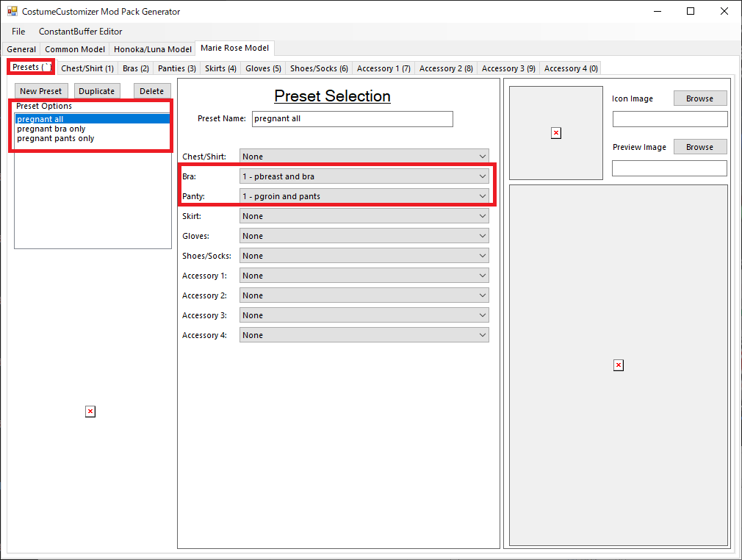This screenshot has width=742, height=560.
Task: Expand the Chest/Shirt dropdown
Action: coord(364,157)
